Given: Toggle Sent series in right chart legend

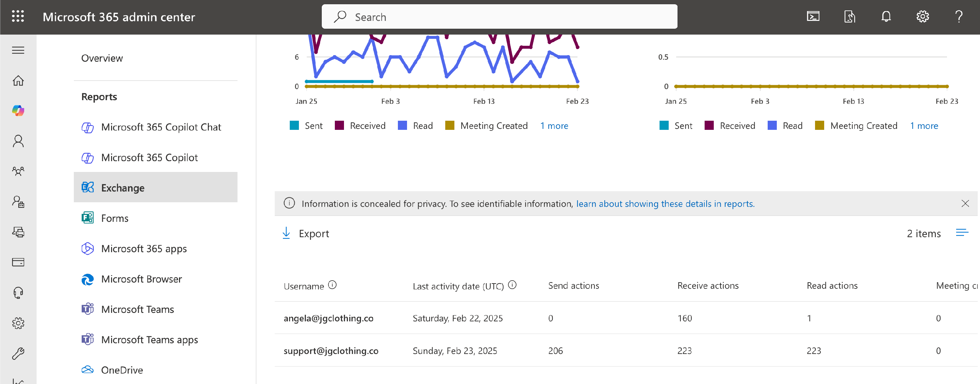Looking at the screenshot, I should pos(676,126).
